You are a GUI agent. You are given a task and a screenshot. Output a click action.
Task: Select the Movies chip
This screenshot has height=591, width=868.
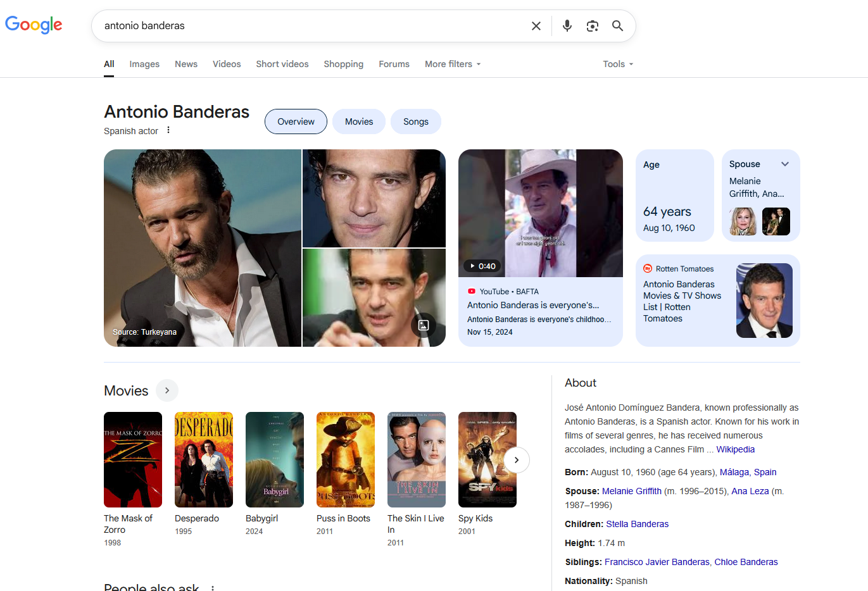[359, 121]
